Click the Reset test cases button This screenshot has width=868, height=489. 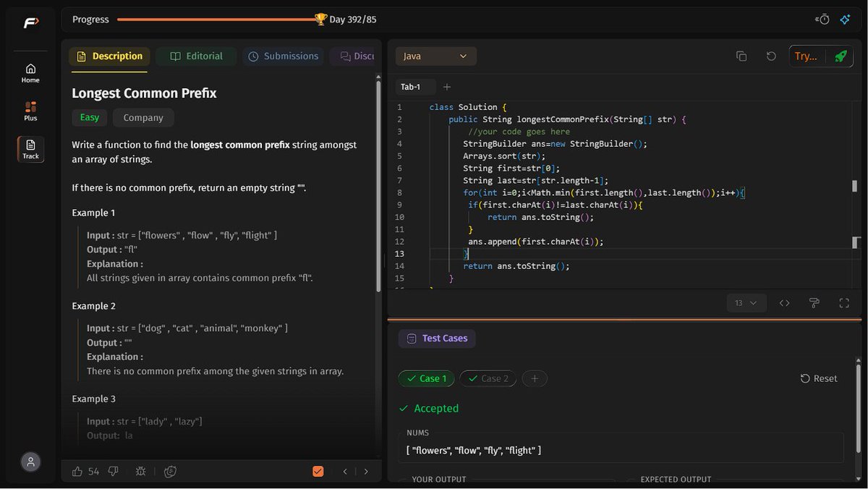tap(819, 378)
